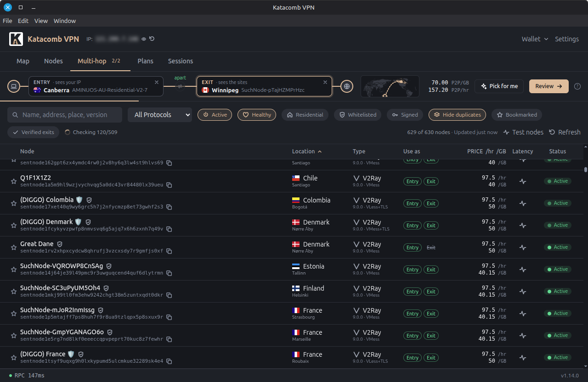The image size is (588, 382).
Task: Open the Wallet dropdown
Action: pos(535,39)
